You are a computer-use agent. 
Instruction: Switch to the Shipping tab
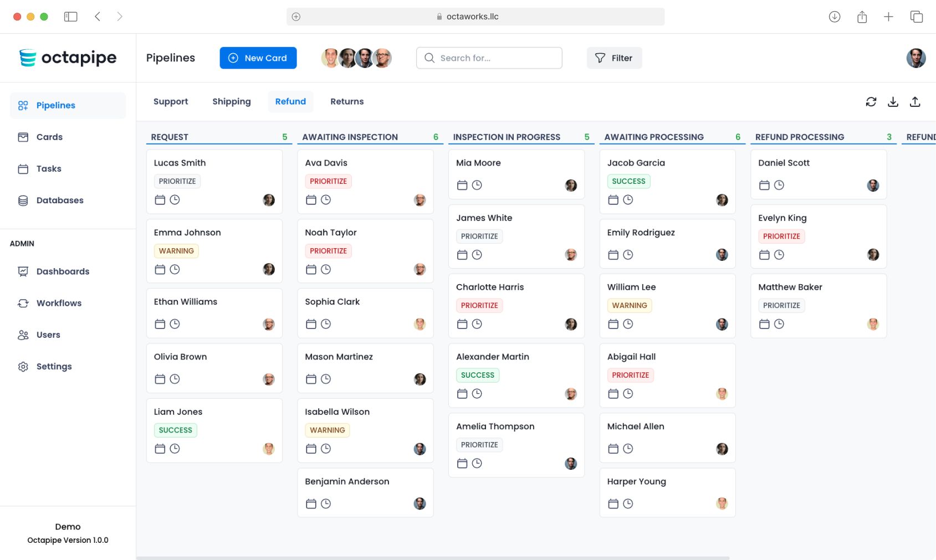pos(231,101)
